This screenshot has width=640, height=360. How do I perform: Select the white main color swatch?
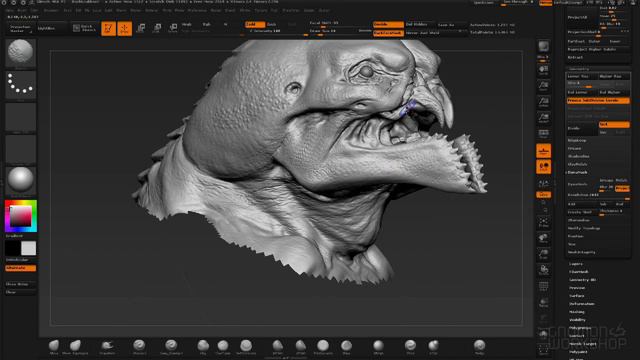29,248
